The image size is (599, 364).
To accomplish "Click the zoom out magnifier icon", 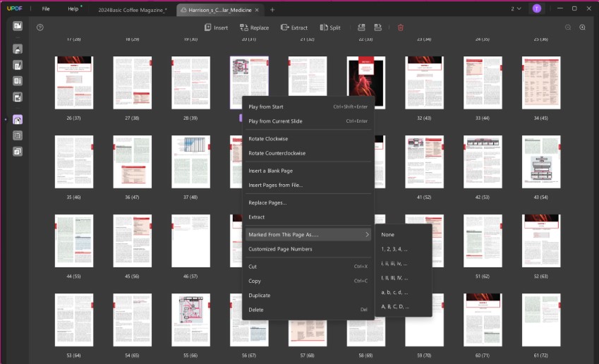I will (568, 28).
